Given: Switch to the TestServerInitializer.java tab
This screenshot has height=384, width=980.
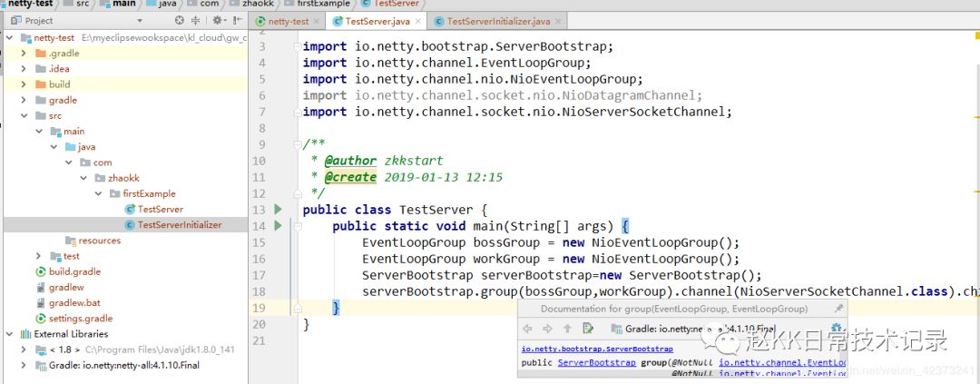Looking at the screenshot, I should [x=498, y=21].
